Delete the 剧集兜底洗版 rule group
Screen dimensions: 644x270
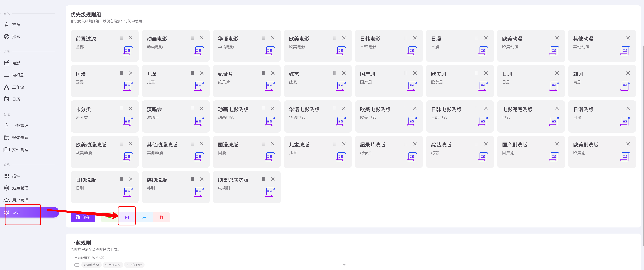tap(273, 179)
